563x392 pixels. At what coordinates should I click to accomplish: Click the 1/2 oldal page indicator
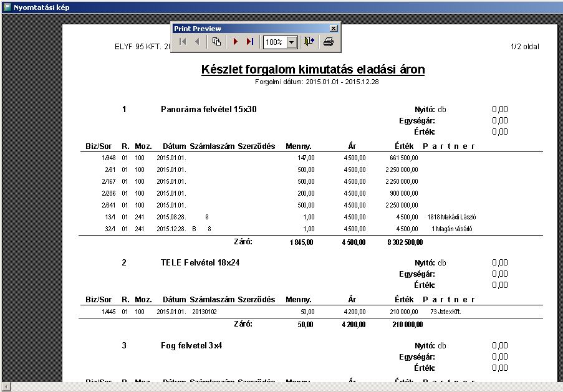(524, 47)
